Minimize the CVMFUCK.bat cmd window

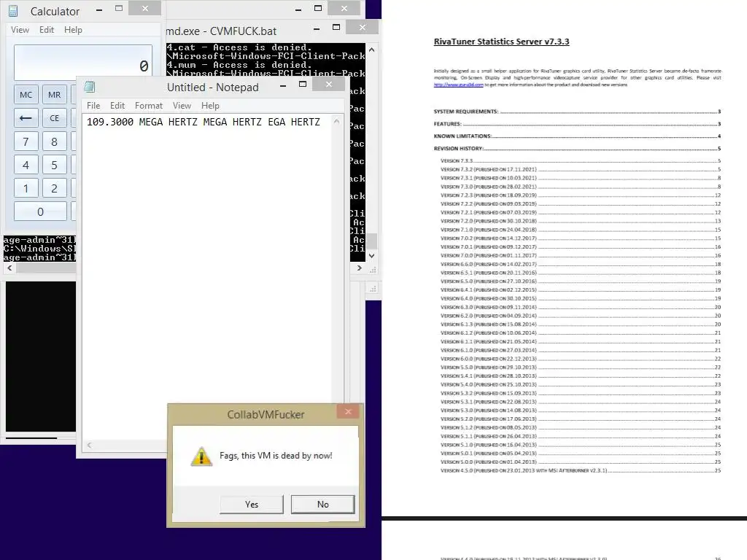pyautogui.click(x=317, y=28)
